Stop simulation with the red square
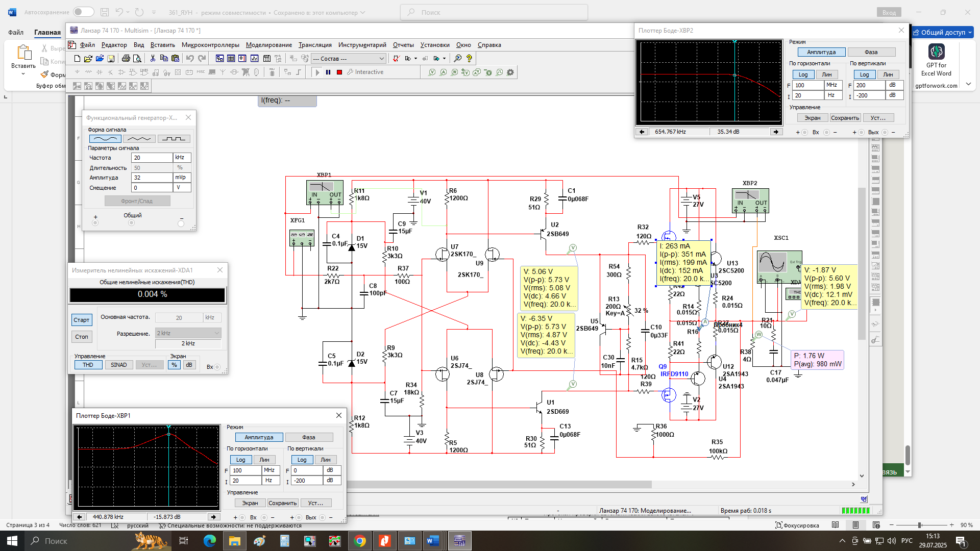The image size is (980, 551). [x=339, y=72]
